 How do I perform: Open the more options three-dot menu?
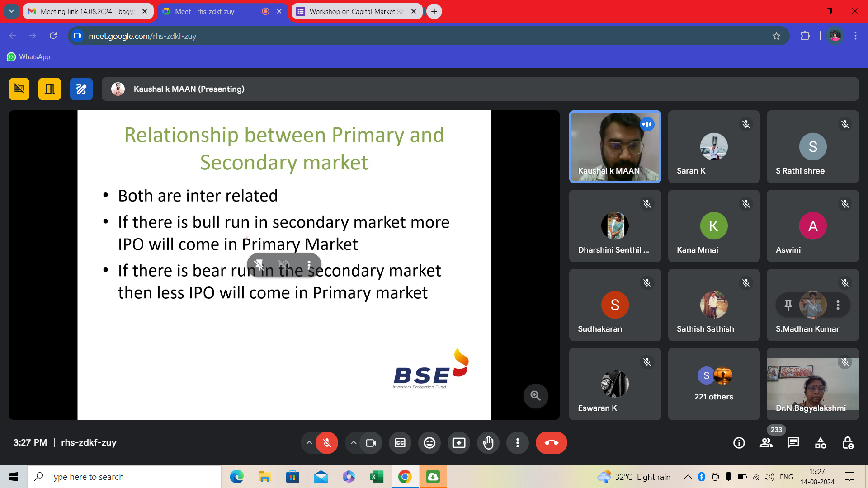(518, 443)
